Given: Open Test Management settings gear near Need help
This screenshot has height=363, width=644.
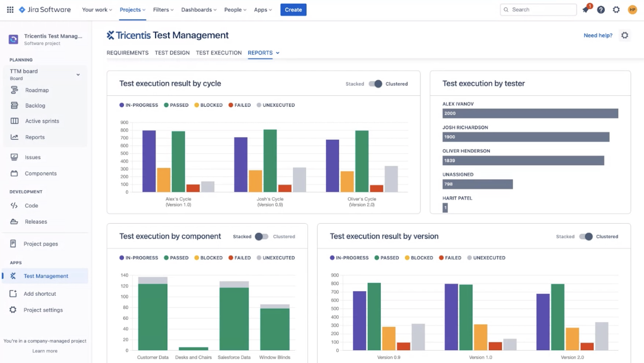Looking at the screenshot, I should (x=625, y=35).
